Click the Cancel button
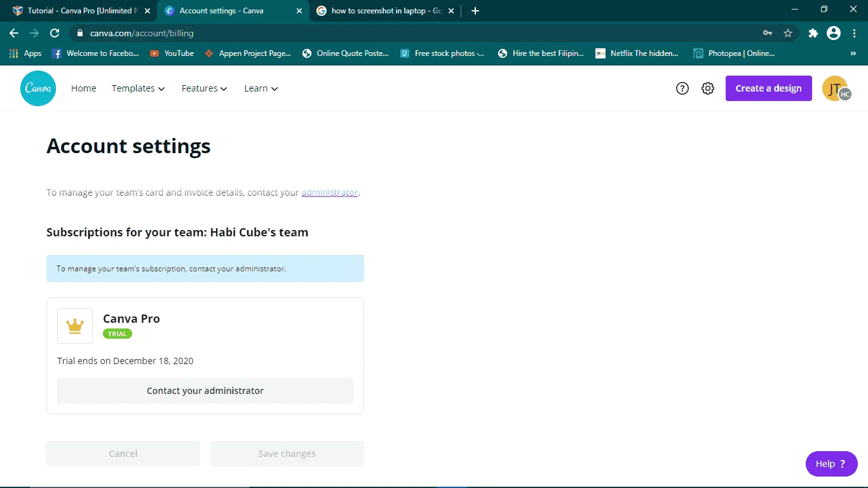Screen dimensions: 868x488 click(123, 454)
